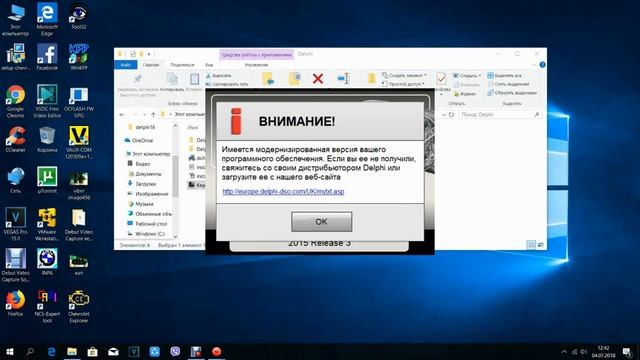The height and width of the screenshot is (360, 640).
Task: Click Explorer back navigation arrow
Action: [x=122, y=115]
